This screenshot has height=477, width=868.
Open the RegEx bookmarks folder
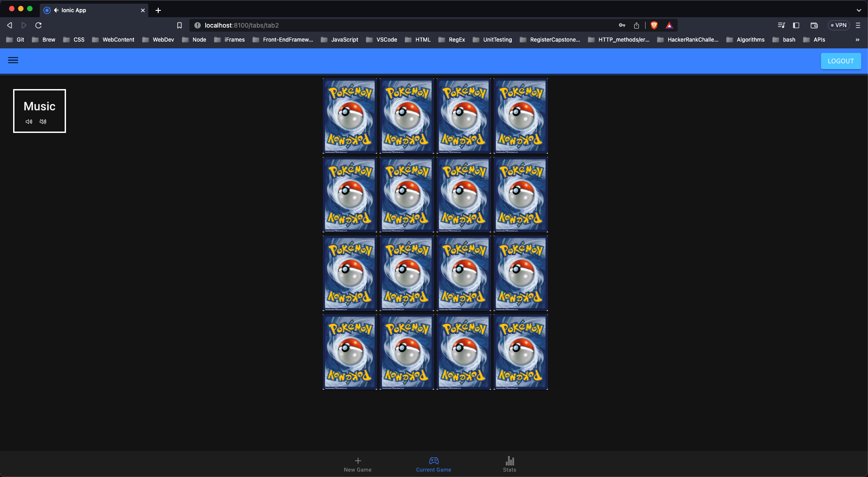click(x=452, y=40)
